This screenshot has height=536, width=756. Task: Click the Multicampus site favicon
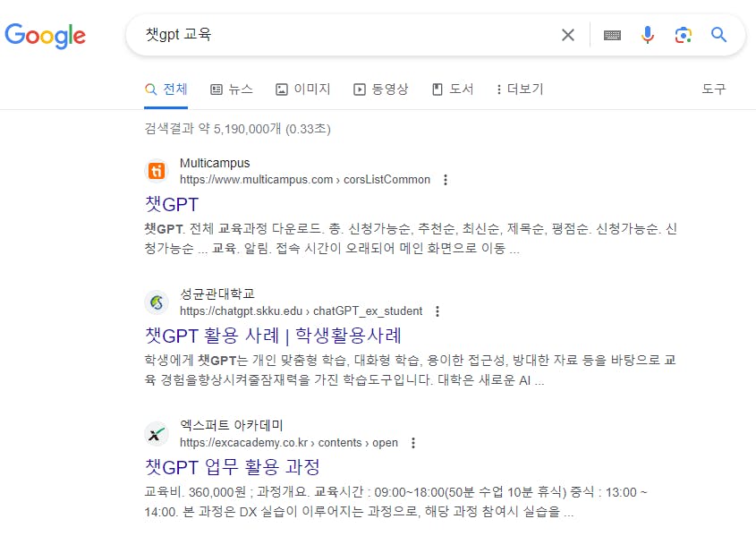click(157, 171)
